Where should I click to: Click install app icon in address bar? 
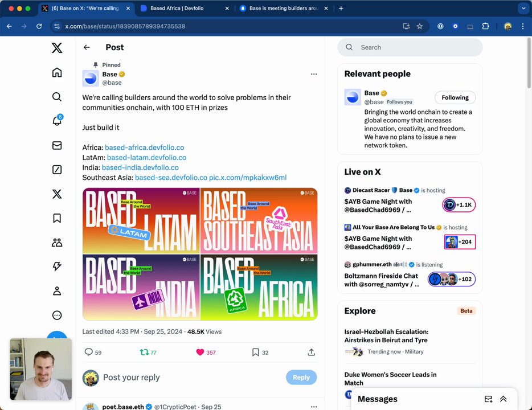(406, 26)
